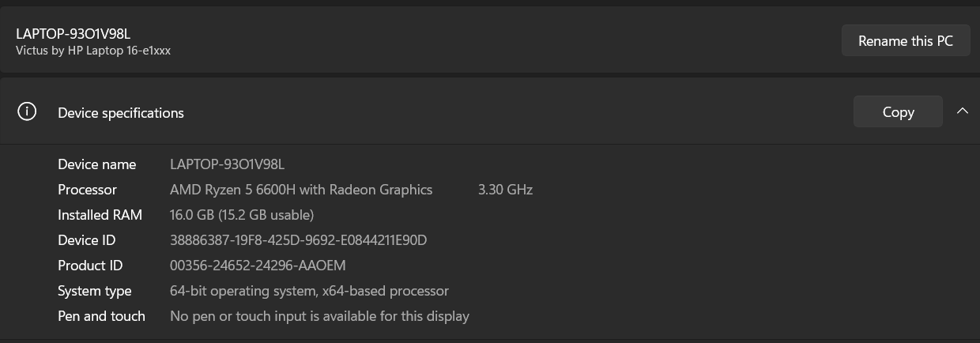Click the Device specifications header title
The image size is (980, 343).
tap(121, 113)
